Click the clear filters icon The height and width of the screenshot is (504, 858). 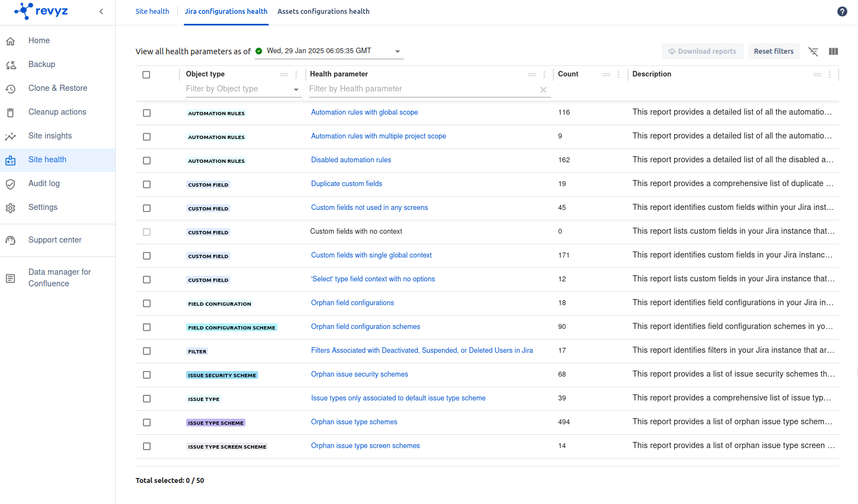coord(813,52)
